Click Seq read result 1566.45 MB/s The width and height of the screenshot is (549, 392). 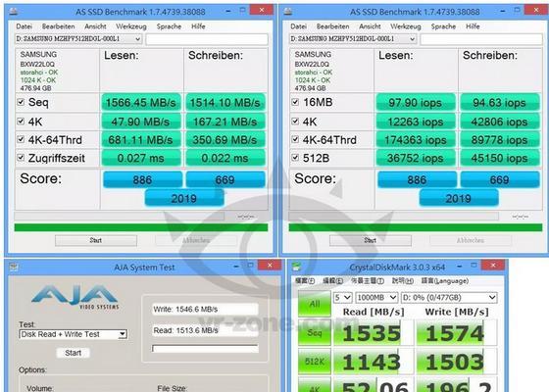pos(141,102)
